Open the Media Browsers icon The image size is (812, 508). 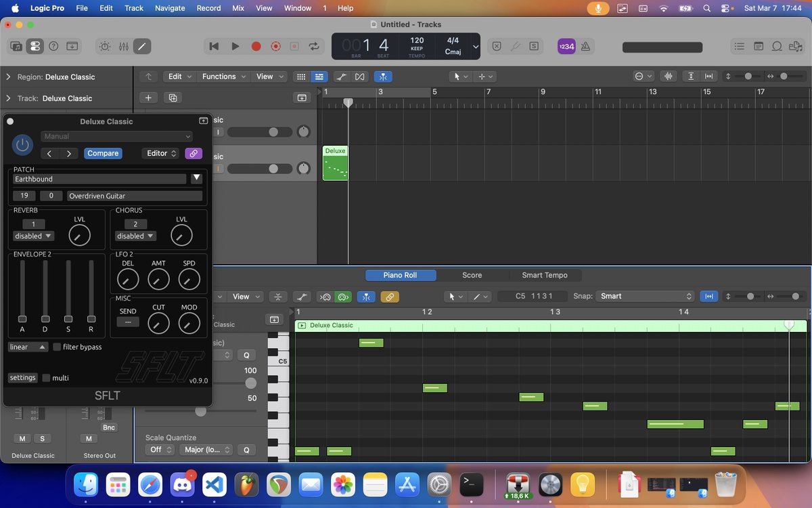pos(796,47)
